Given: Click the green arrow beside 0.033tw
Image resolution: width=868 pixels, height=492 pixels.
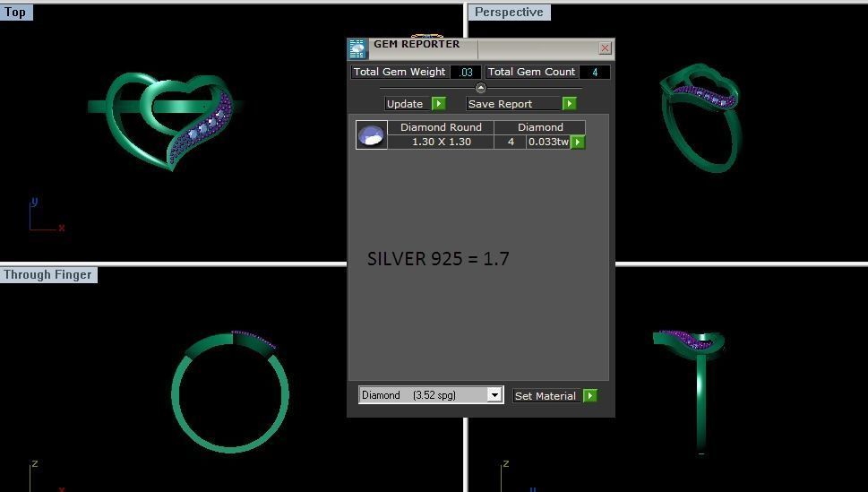Looking at the screenshot, I should pyautogui.click(x=578, y=142).
